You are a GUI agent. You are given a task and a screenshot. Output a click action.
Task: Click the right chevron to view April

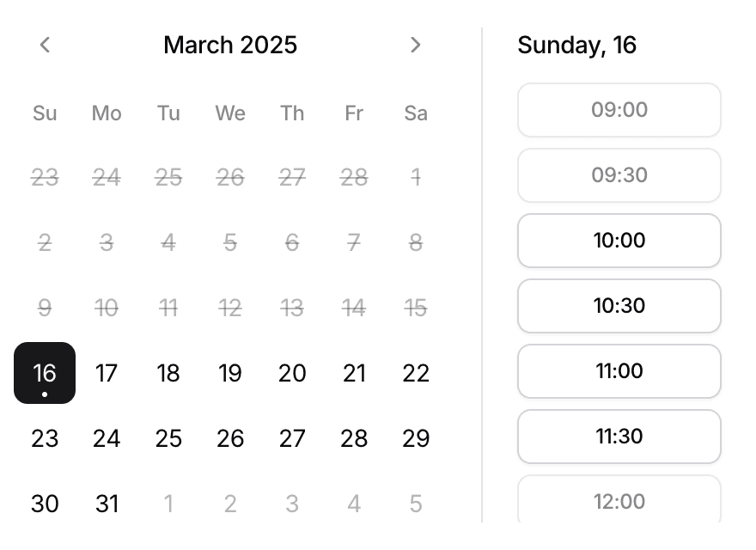tap(416, 45)
